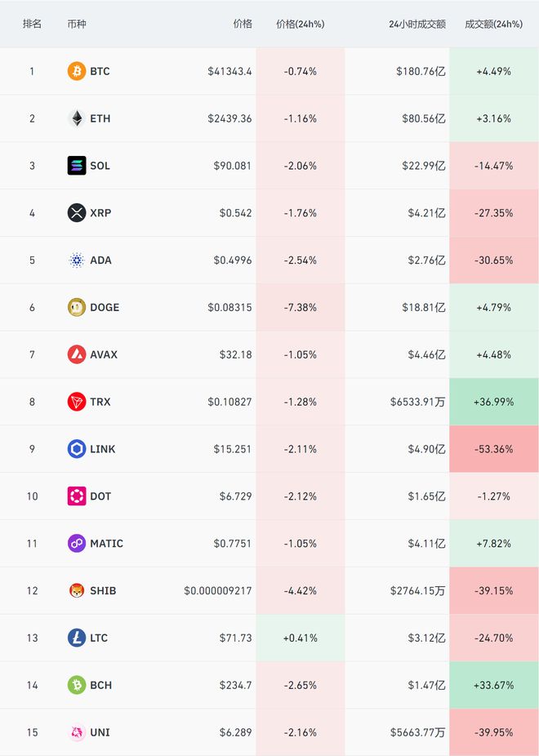The height and width of the screenshot is (756, 539).
Task: Click the LTC price $71.73 cell
Action: point(235,638)
